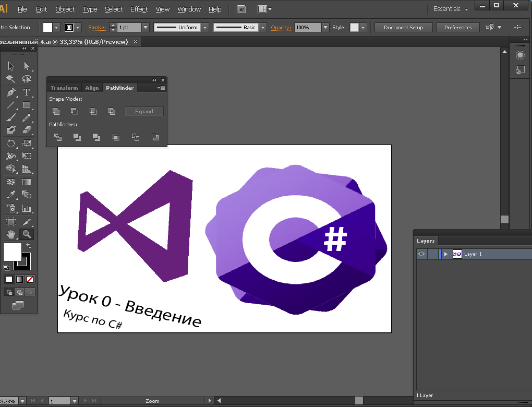Open the Object menu

click(x=65, y=9)
